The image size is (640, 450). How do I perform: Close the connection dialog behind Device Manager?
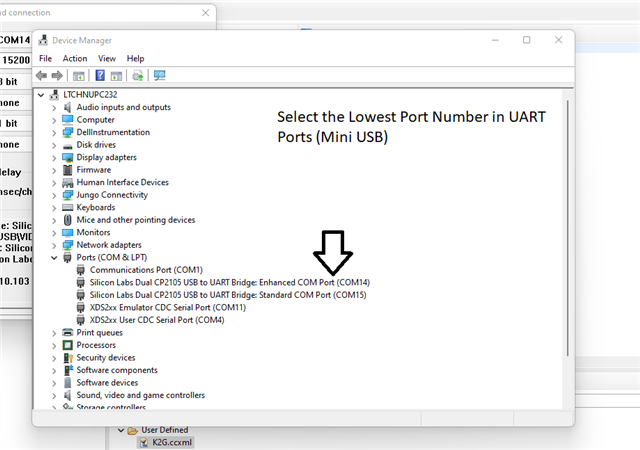click(x=205, y=13)
